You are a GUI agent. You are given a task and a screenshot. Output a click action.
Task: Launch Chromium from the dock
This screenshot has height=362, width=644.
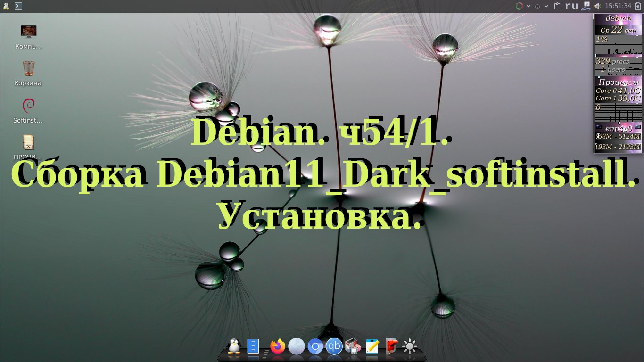click(315, 347)
